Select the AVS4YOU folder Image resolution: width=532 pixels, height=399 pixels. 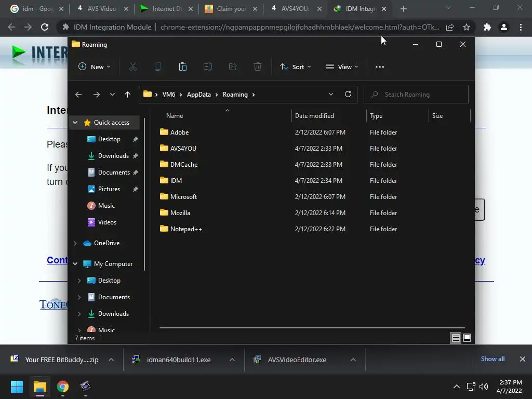pyautogui.click(x=183, y=149)
